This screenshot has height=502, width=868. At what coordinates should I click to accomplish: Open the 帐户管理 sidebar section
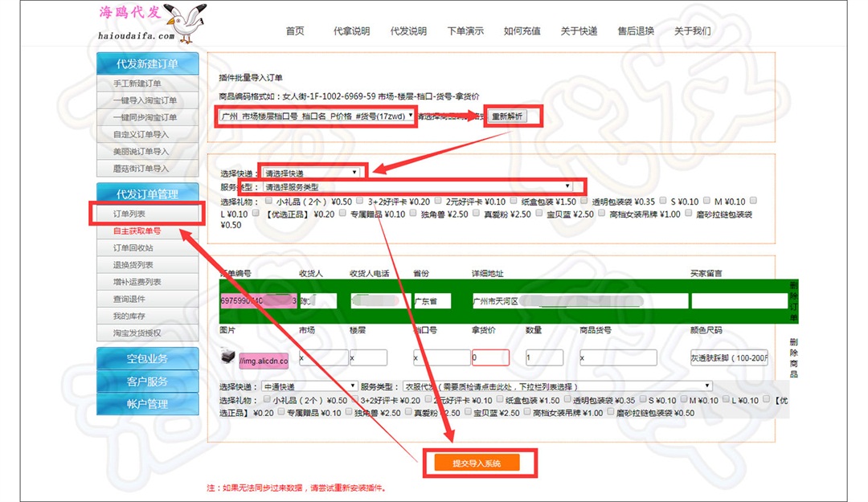147,404
